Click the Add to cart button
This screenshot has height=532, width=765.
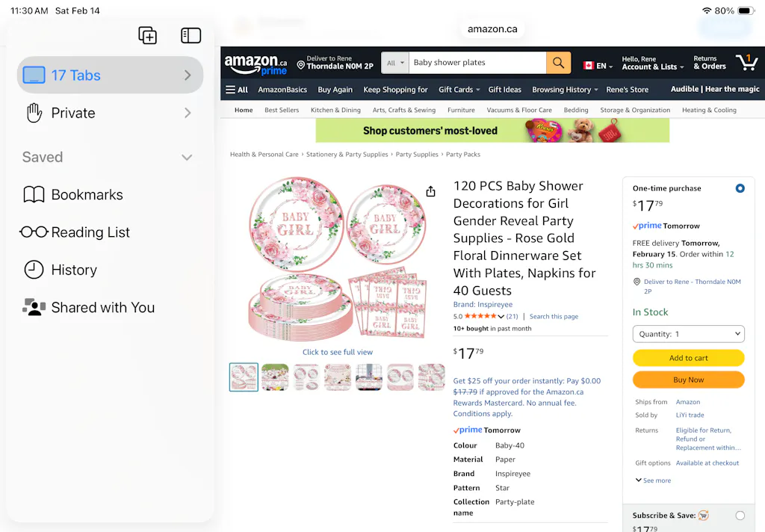688,358
